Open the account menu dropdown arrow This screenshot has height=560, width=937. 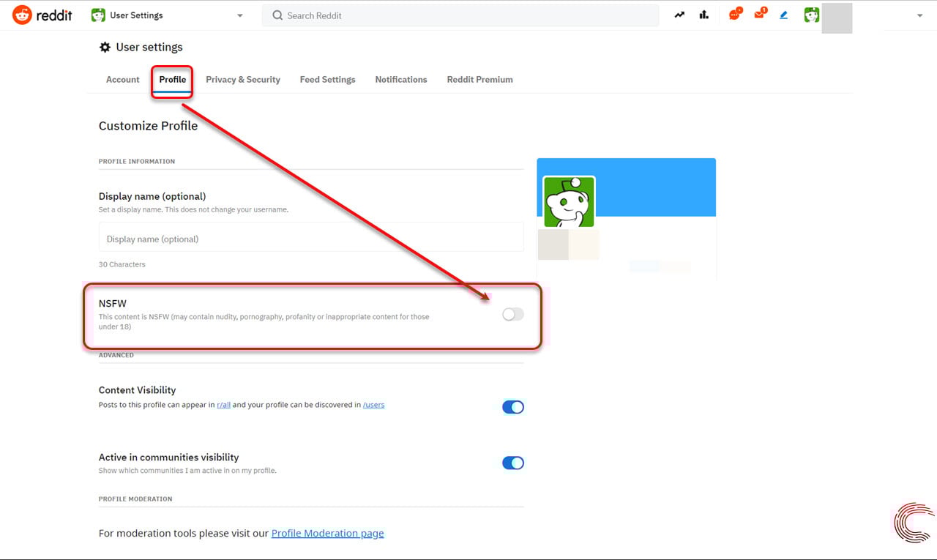pyautogui.click(x=920, y=15)
